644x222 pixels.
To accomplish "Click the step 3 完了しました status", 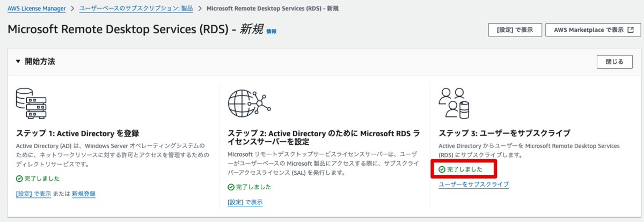I will point(460,169).
